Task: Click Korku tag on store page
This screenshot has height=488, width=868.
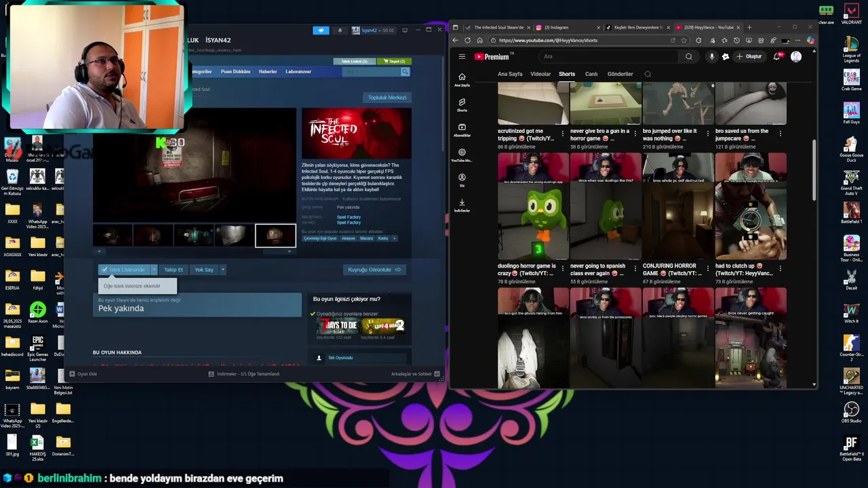Action: pos(383,239)
